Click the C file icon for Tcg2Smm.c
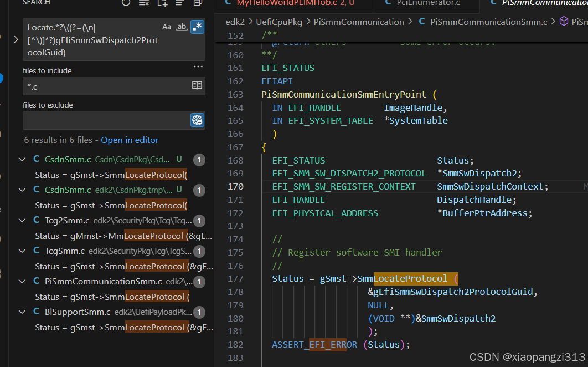 37,220
